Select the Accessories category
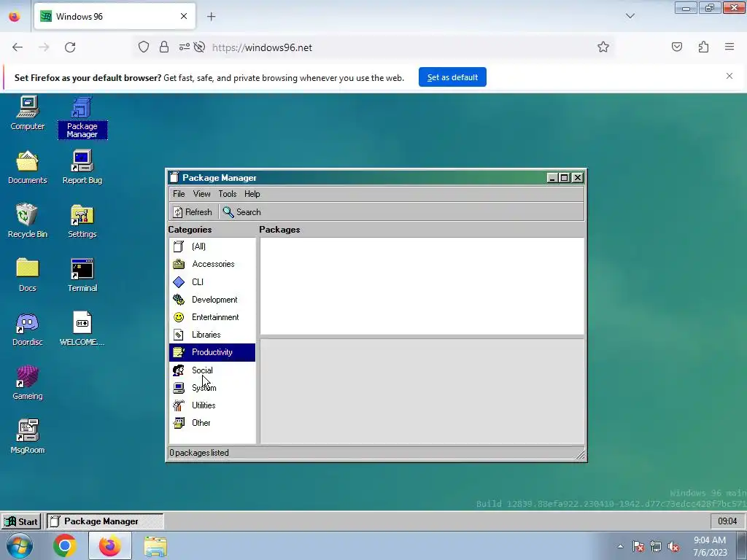Image resolution: width=747 pixels, height=560 pixels. [x=212, y=264]
